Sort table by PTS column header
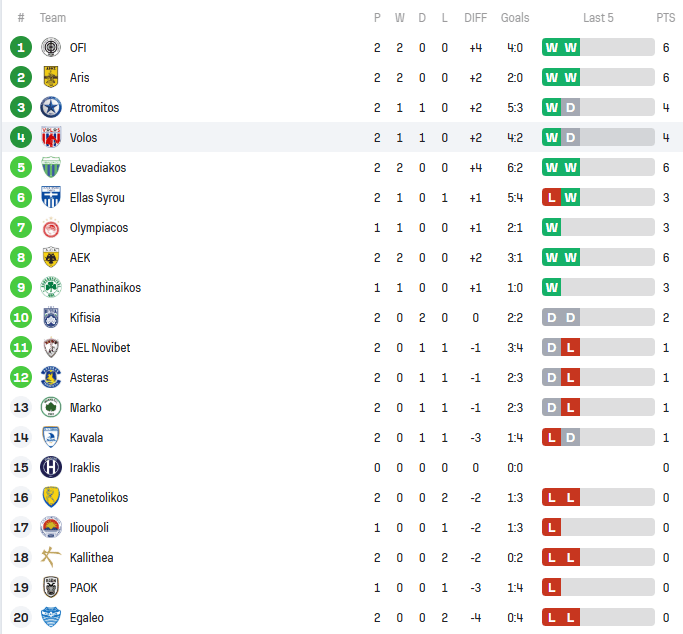This screenshot has width=683, height=634. 665,18
